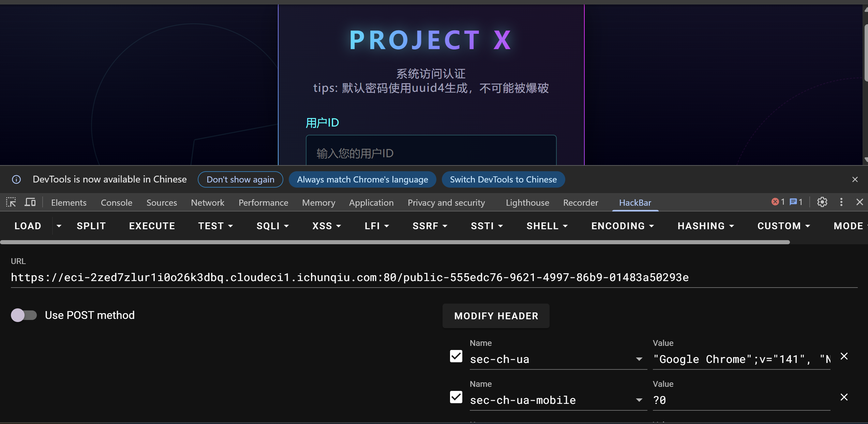Image resolution: width=868 pixels, height=424 pixels.
Task: Click the EXECUTE button
Action: pyautogui.click(x=152, y=226)
